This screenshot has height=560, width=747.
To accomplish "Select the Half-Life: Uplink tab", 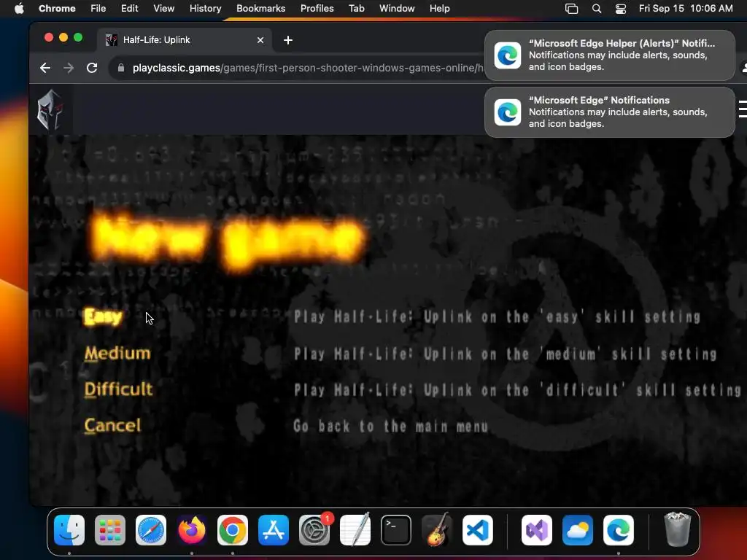I will pyautogui.click(x=185, y=40).
